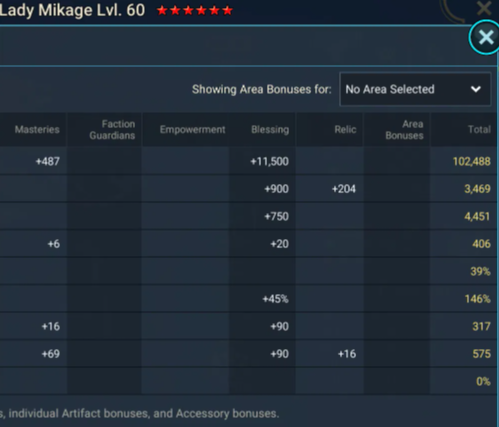The image size is (499, 427).
Task: Select the Blessing column header
Action: [x=270, y=130]
